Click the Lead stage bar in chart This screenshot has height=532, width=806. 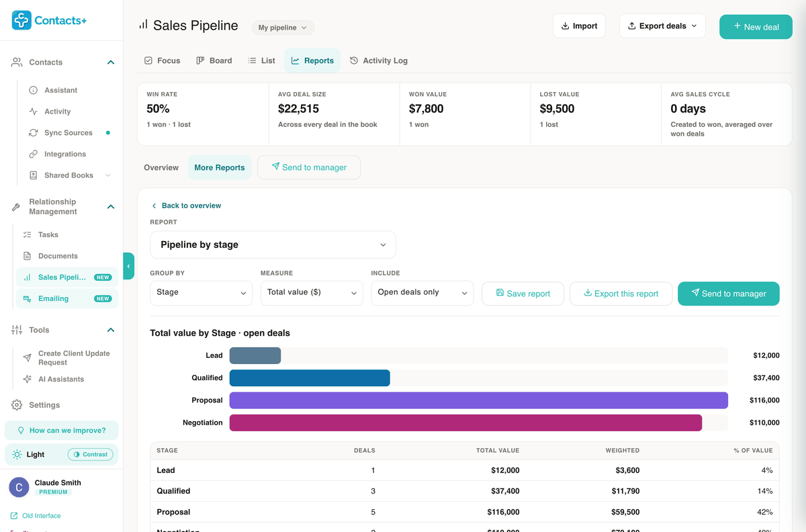pyautogui.click(x=255, y=355)
